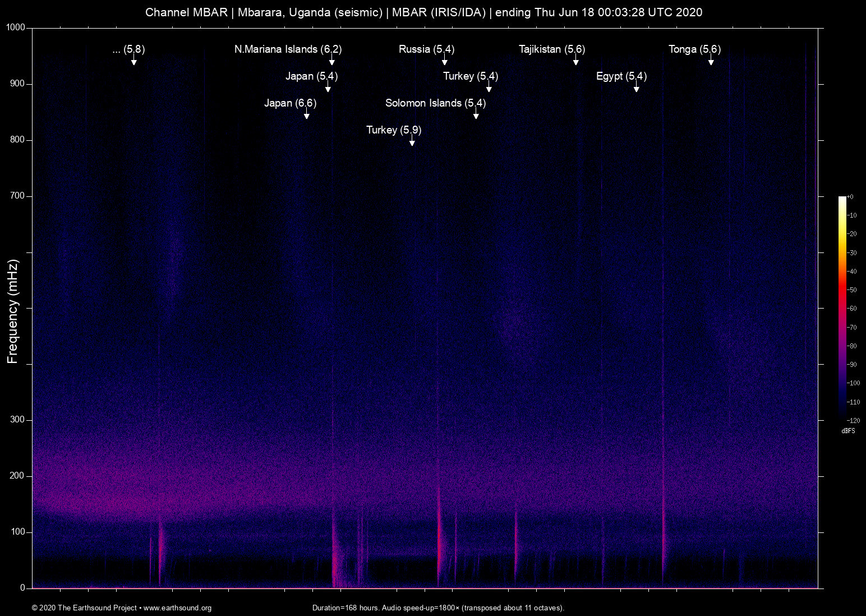Click the 300 mHz frequency tick label
866x616 pixels.
point(17,419)
